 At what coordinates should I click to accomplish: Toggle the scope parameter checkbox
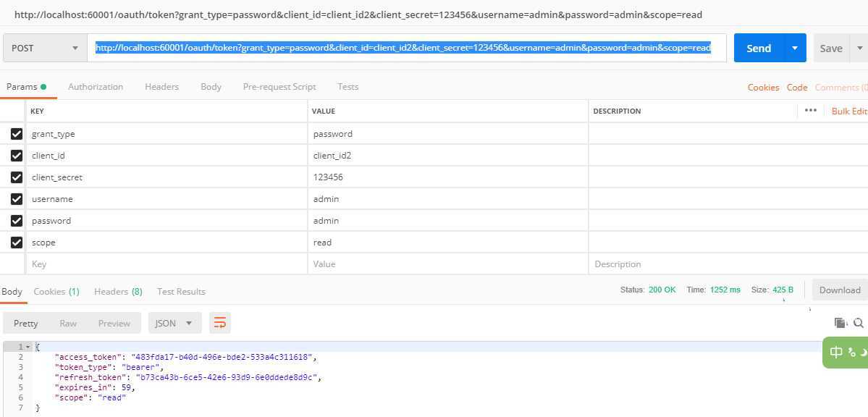coord(17,242)
